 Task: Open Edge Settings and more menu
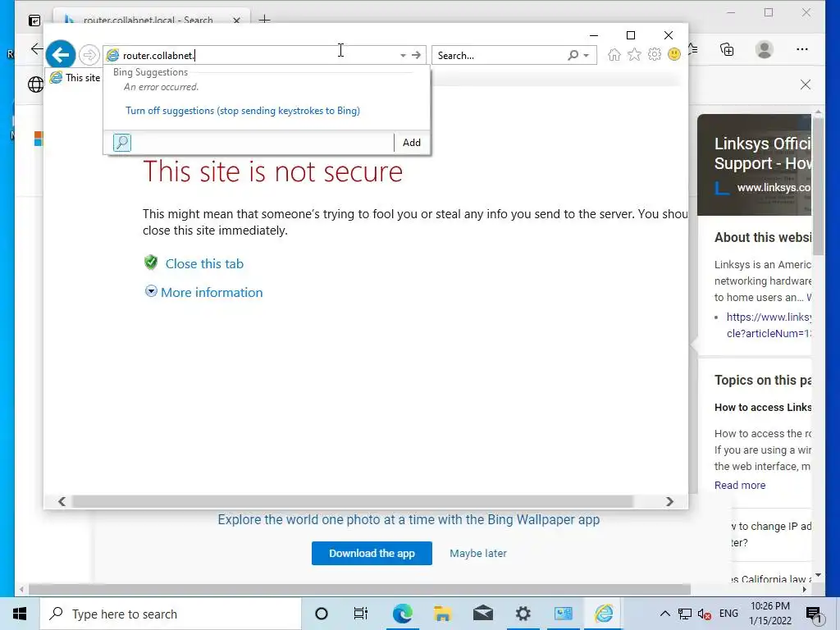802,49
